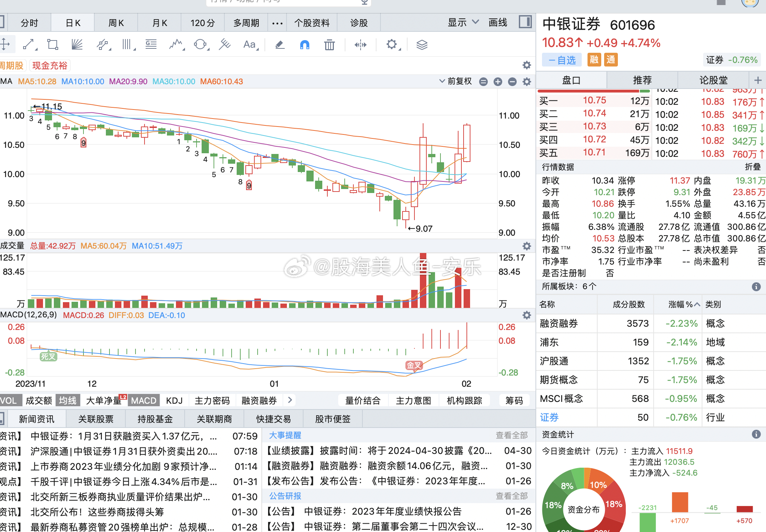Click the 诊股 button

coord(359,23)
